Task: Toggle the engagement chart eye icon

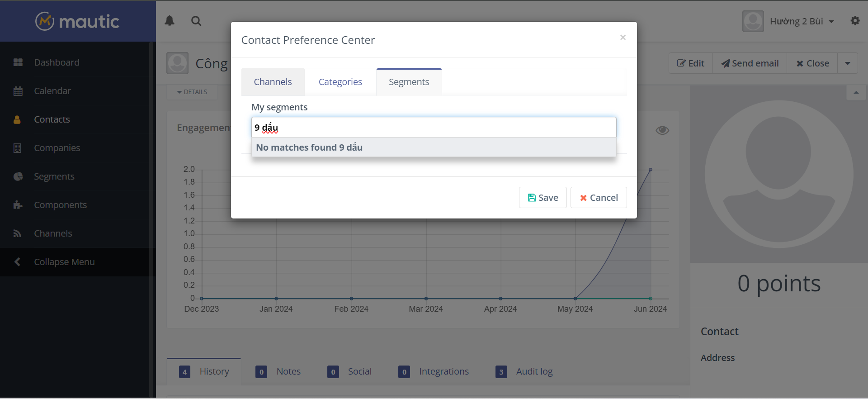Action: point(662,130)
